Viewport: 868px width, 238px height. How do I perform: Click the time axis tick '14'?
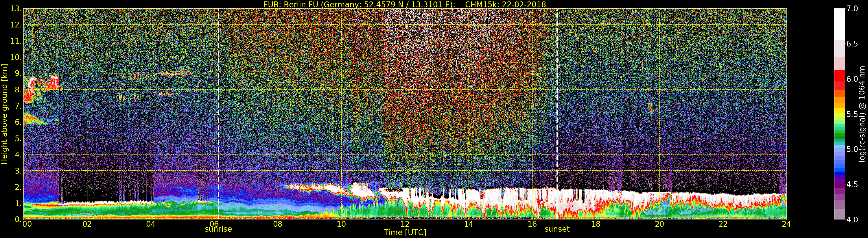[468, 224]
